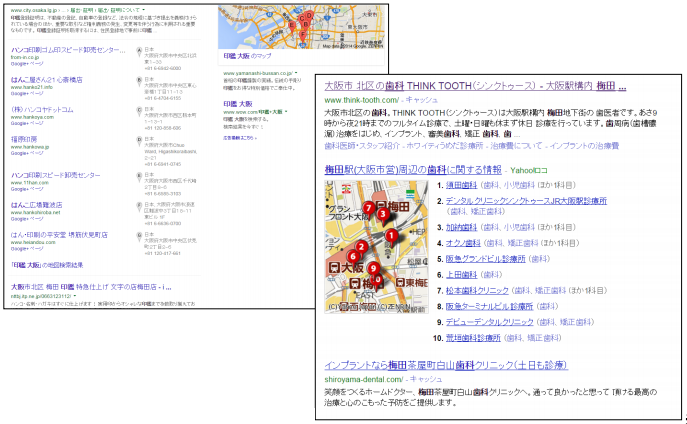Screen dimensions: 687x424
Task: Click map pin E beside ハンコ印刷スピード卸売センター
Action: click(139, 177)
